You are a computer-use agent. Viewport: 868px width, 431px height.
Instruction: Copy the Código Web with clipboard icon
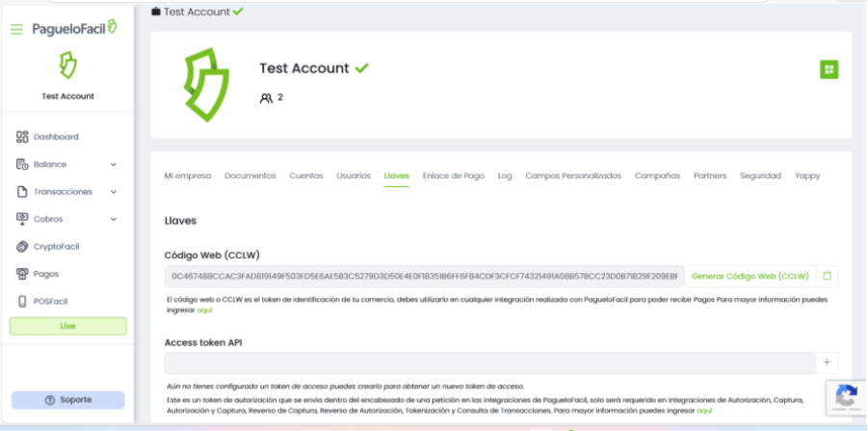[x=827, y=277]
